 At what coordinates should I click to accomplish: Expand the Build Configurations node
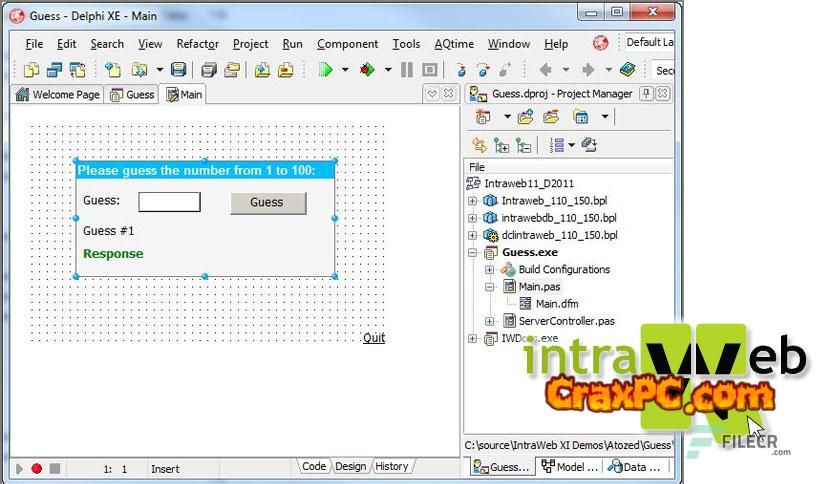tap(489, 270)
